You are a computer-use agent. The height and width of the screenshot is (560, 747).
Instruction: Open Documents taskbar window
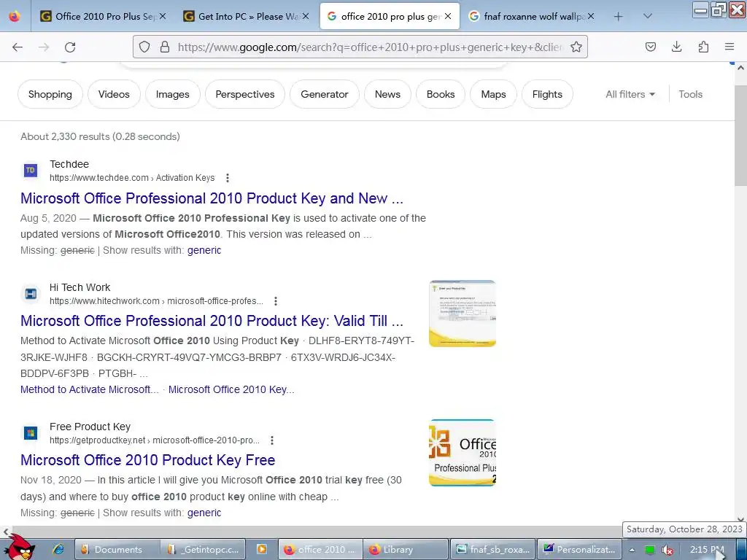tap(117, 550)
